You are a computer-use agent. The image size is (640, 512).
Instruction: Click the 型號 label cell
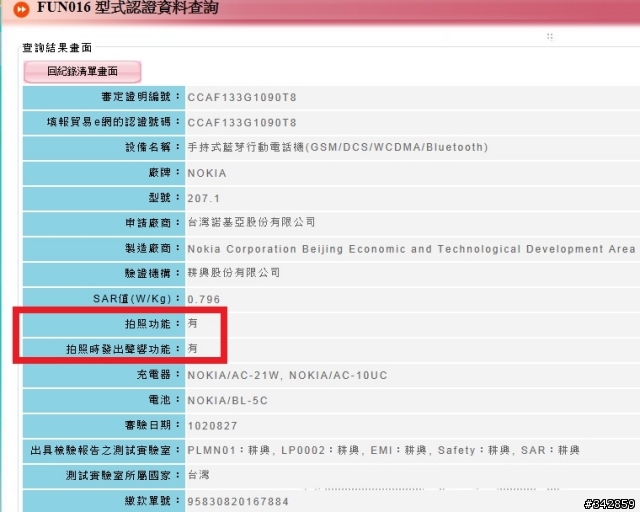[104, 198]
